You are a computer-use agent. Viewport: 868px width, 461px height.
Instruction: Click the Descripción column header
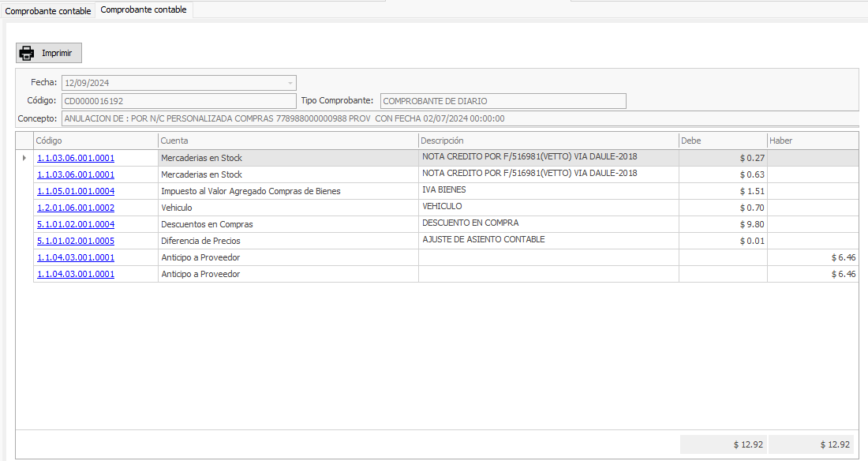[548, 141]
